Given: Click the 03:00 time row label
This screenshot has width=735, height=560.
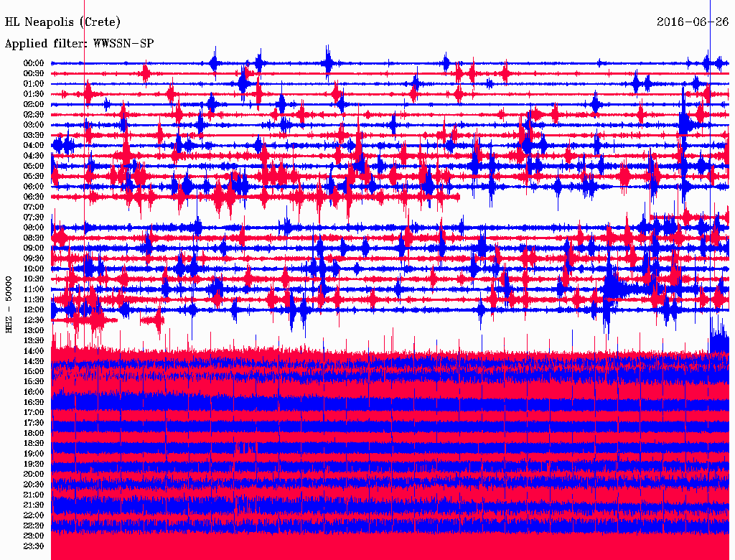Looking at the screenshot, I should pyautogui.click(x=34, y=125).
